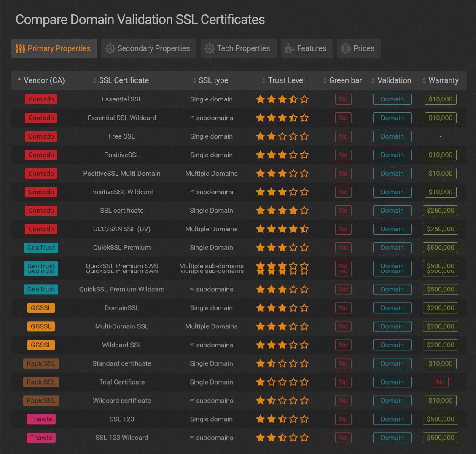Open QuickSSL Premium Wildcard certificate

click(122, 289)
